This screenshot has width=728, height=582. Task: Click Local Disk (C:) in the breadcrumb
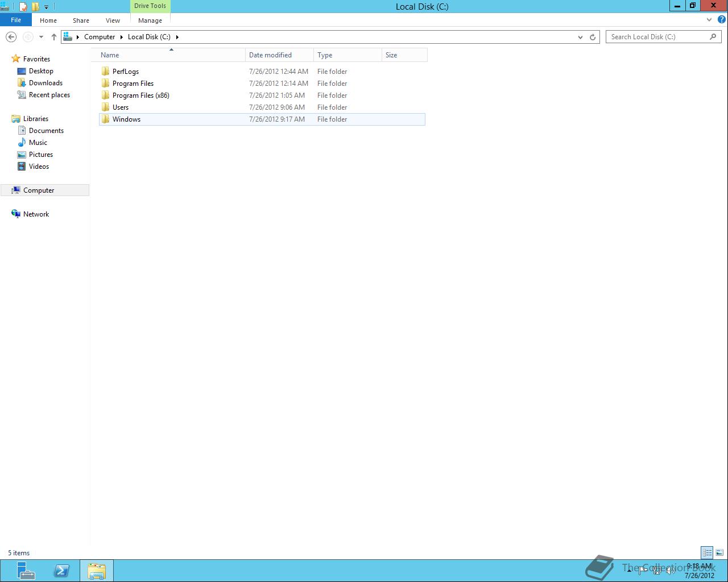pyautogui.click(x=149, y=37)
